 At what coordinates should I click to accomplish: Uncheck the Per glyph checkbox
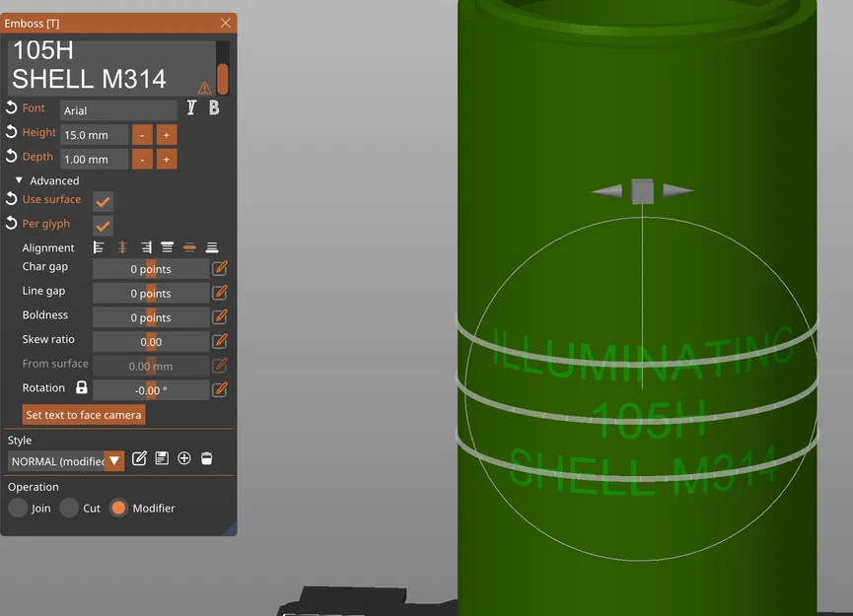103,226
